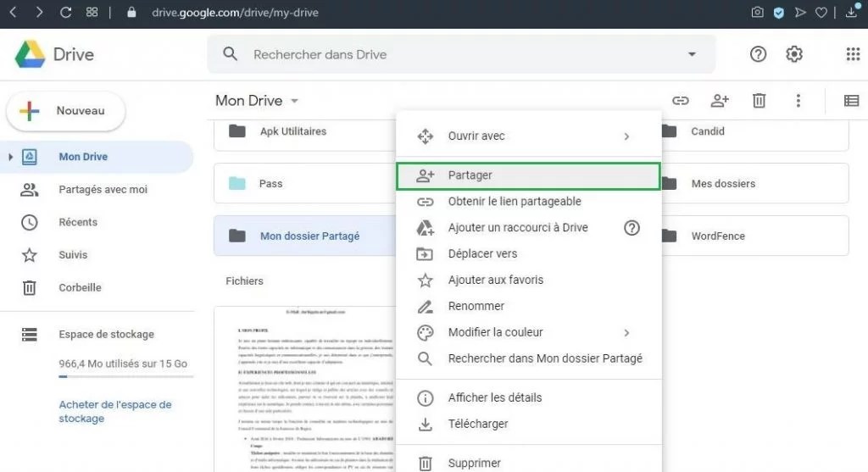Image resolution: width=868 pixels, height=472 pixels.
Task: Expand the Ouvrir avec submenu
Action: 626,136
